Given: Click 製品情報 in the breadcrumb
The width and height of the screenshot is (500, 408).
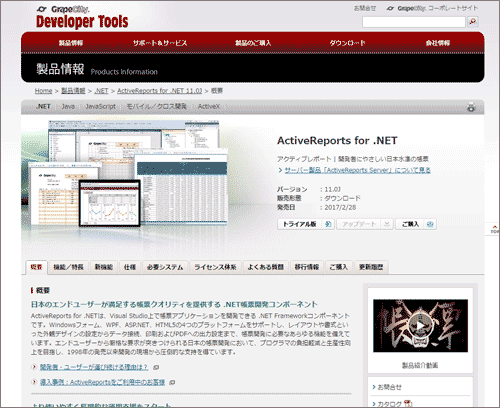Looking at the screenshot, I should pos(73,91).
